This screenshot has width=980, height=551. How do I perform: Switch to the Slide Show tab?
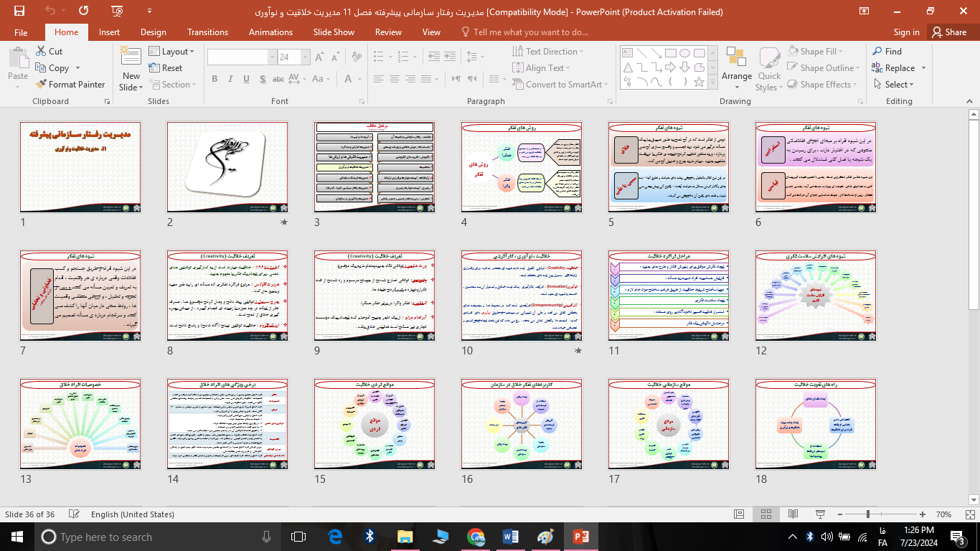pos(334,32)
